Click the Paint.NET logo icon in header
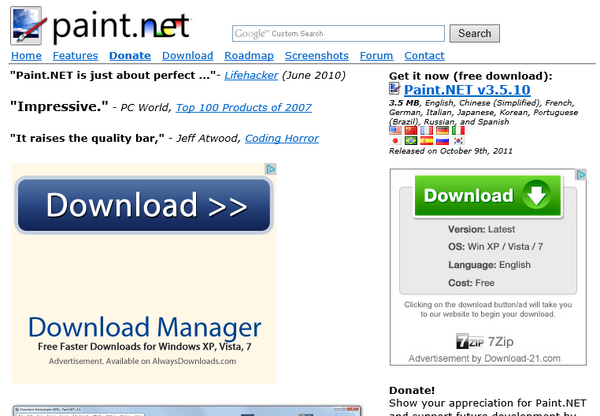Image resolution: width=600 pixels, height=416 pixels. pyautogui.click(x=27, y=24)
